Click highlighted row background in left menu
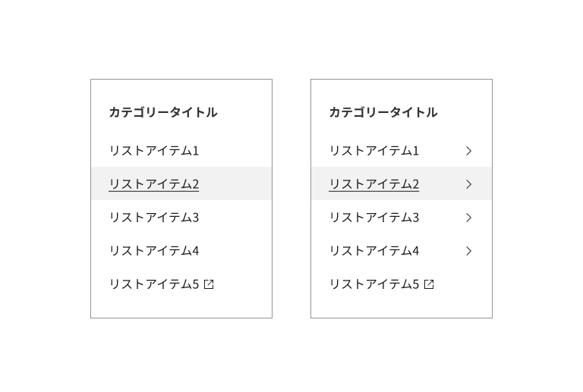 235,184
